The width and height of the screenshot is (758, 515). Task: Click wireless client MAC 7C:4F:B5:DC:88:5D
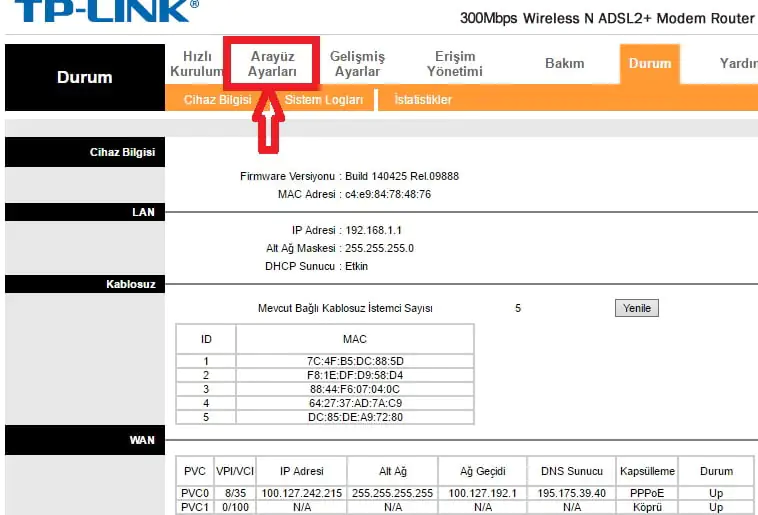pyautogui.click(x=355, y=361)
